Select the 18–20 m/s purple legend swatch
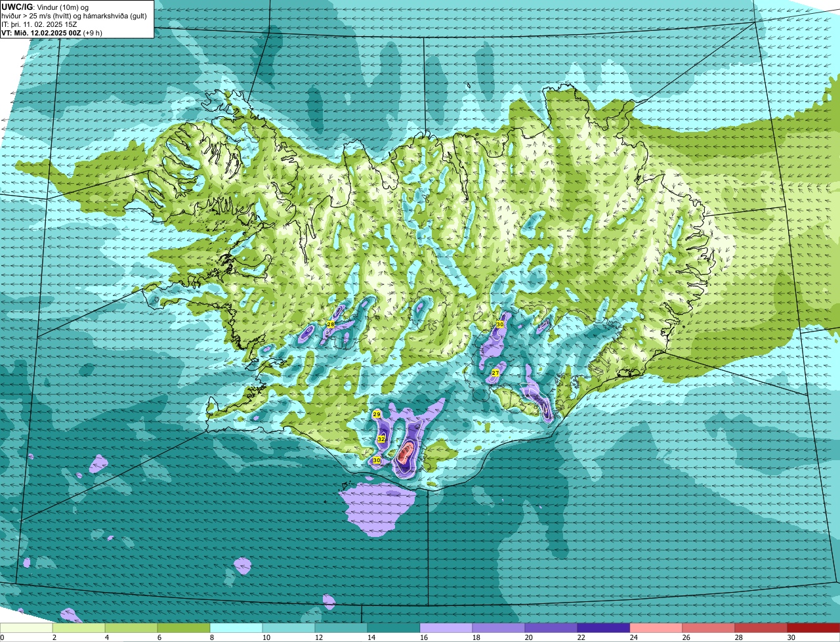840x642 pixels. tap(499, 628)
